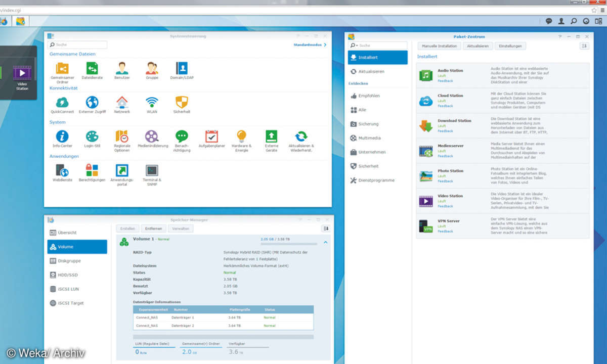Select Multimedia category

click(378, 138)
